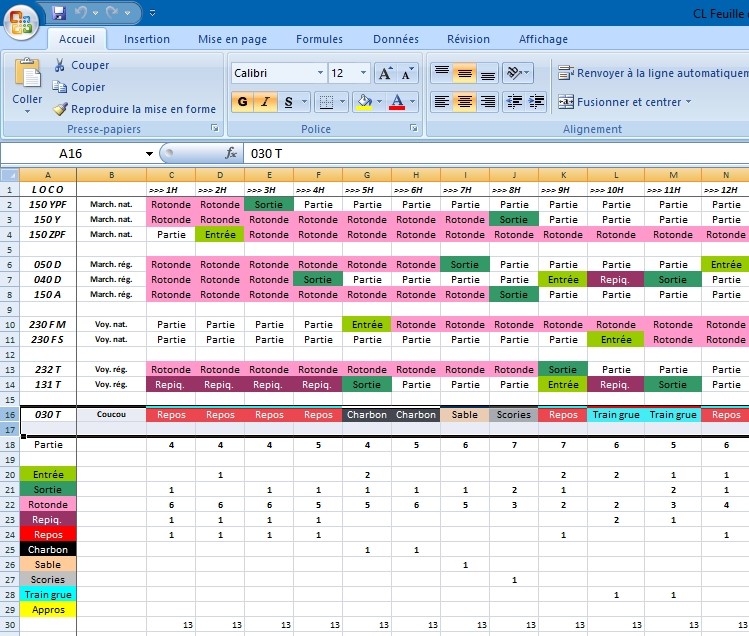Click the increase indent icon

pos(537,102)
